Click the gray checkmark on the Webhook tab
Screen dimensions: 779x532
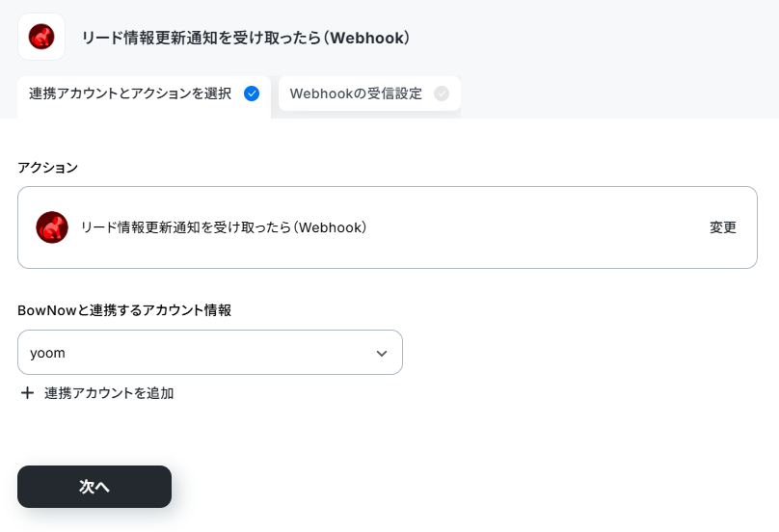pyautogui.click(x=442, y=93)
